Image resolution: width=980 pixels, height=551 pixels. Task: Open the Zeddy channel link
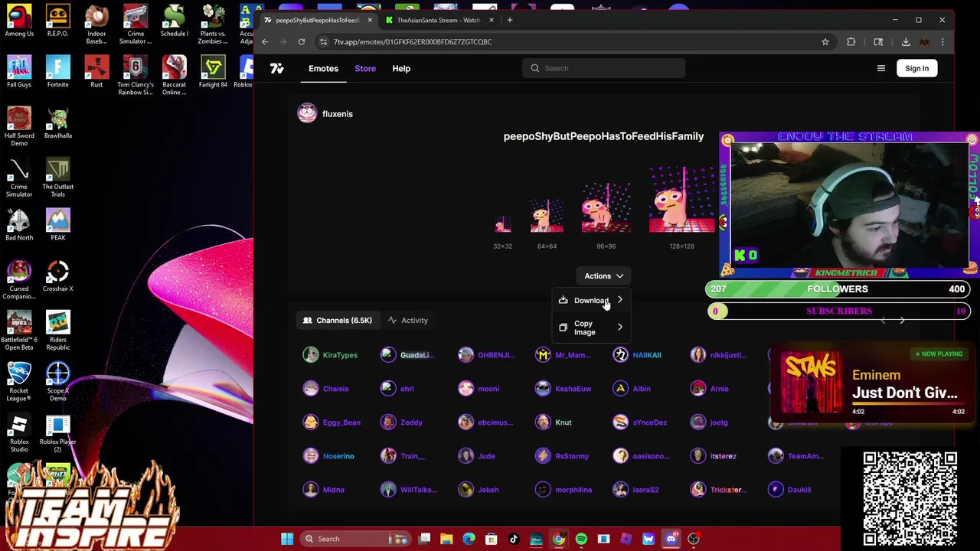click(x=402, y=422)
